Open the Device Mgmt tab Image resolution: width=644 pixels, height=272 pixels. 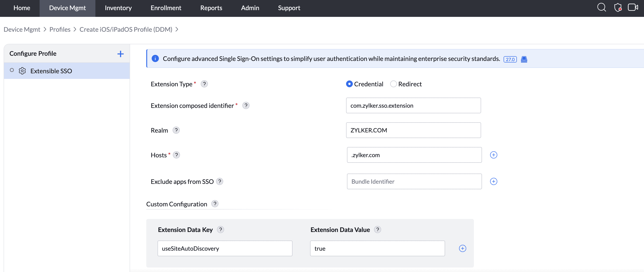pos(67,8)
